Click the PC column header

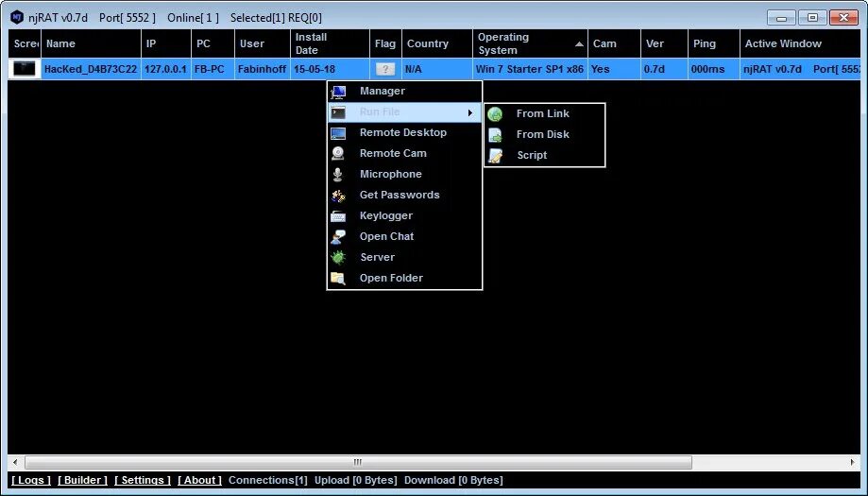pos(213,43)
